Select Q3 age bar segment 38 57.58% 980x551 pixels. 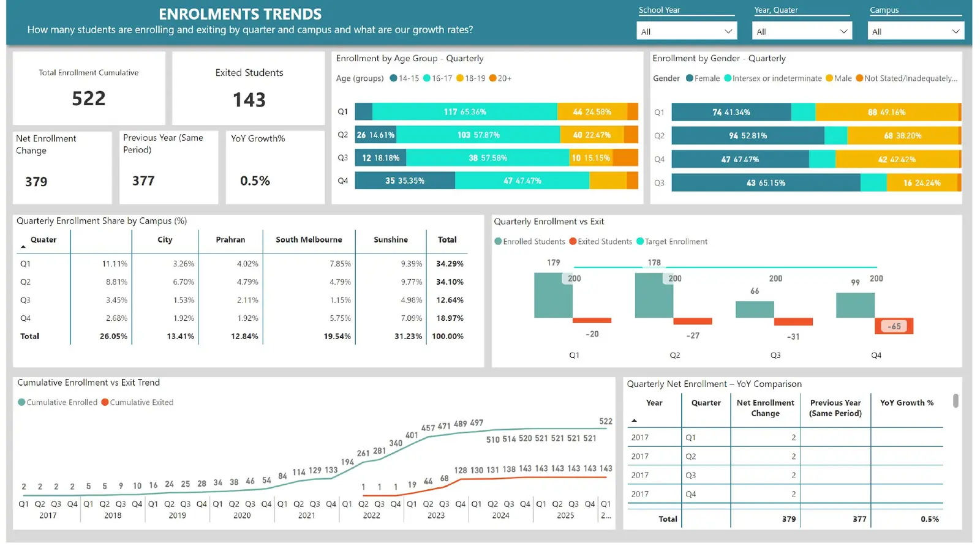click(x=488, y=158)
